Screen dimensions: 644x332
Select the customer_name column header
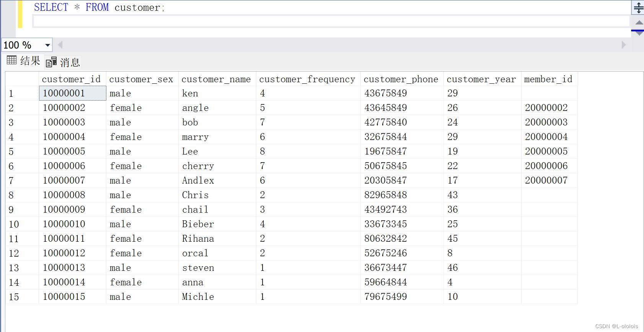[217, 79]
